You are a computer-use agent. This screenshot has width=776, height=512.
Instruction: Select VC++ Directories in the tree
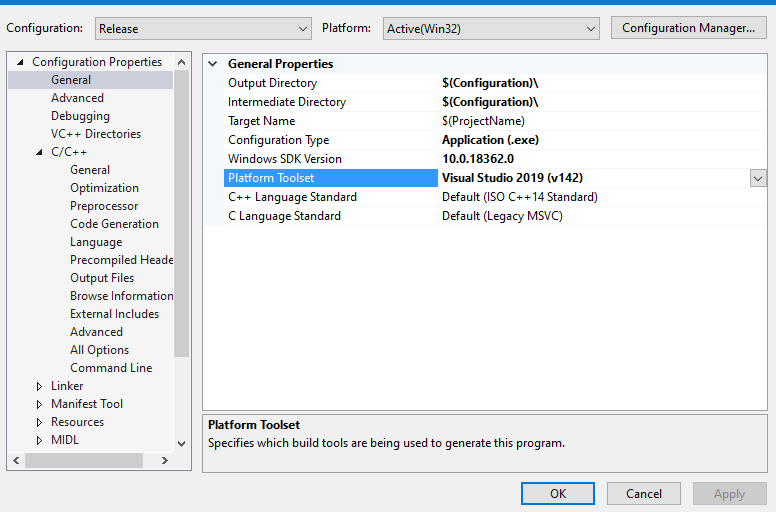click(x=96, y=134)
